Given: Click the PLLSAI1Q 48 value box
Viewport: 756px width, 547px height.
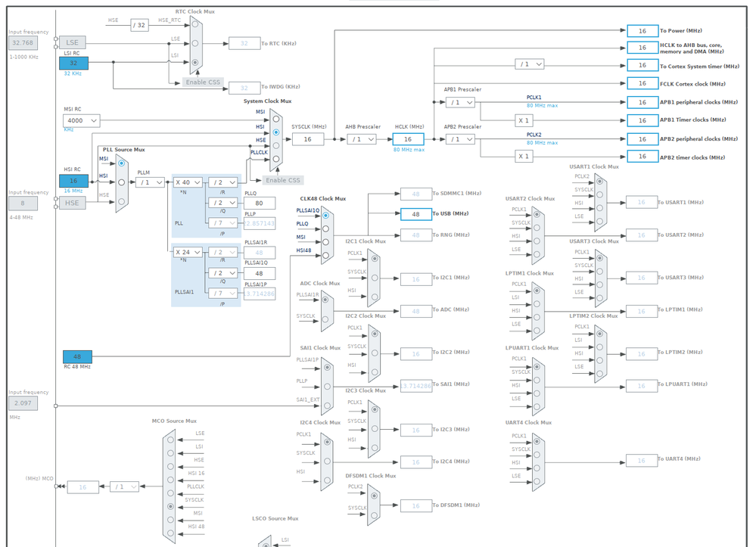Looking at the screenshot, I should (x=260, y=273).
